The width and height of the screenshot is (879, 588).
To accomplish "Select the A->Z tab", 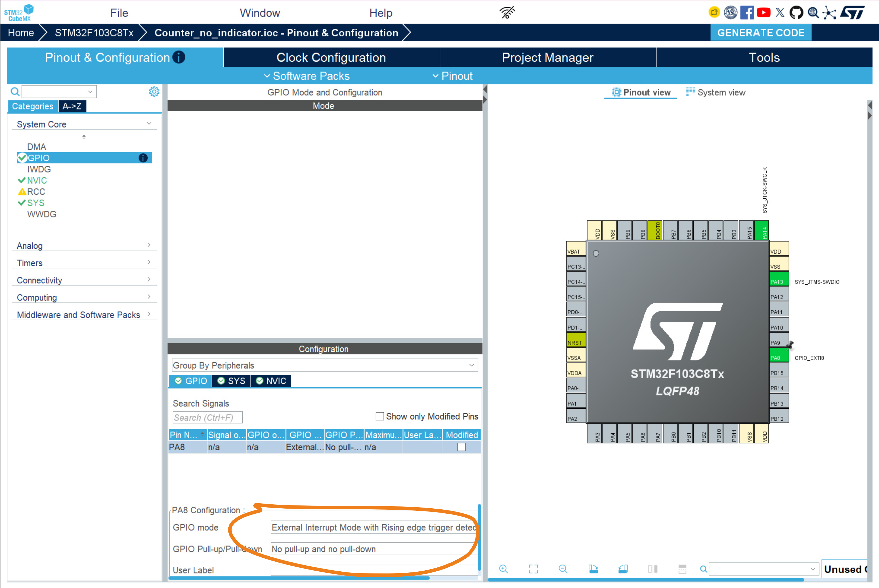I will click(x=72, y=106).
